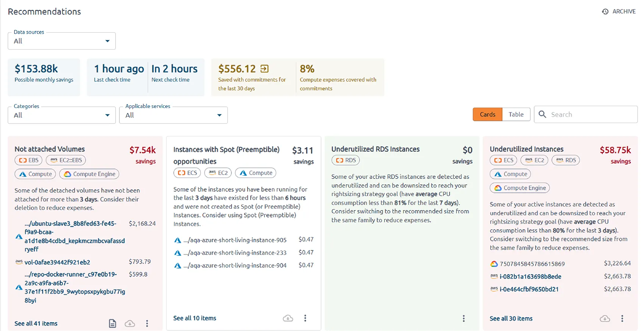
Task: Click Compute Engine chip on Not attached Volumes
Action: coord(90,174)
